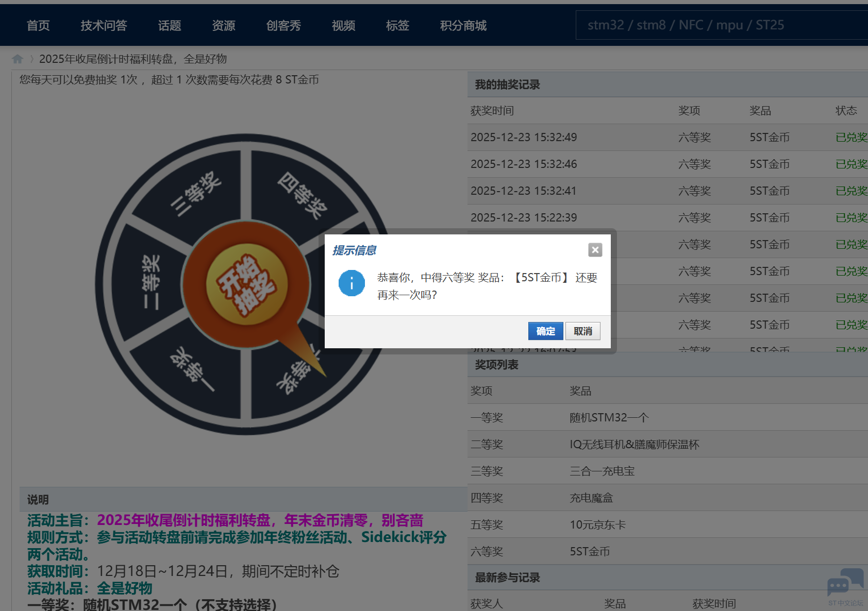The image size is (868, 611).
Task: Open 视频 navigation item
Action: 344,25
